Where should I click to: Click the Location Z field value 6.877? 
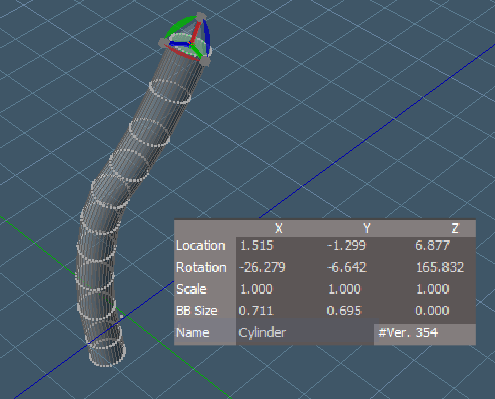point(432,246)
